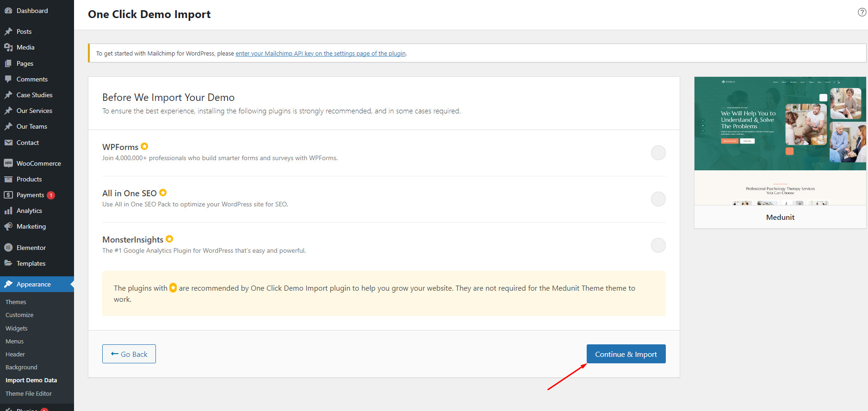Viewport: 868px width, 411px height.
Task: Click the Payments dollar icon
Action: (8, 195)
